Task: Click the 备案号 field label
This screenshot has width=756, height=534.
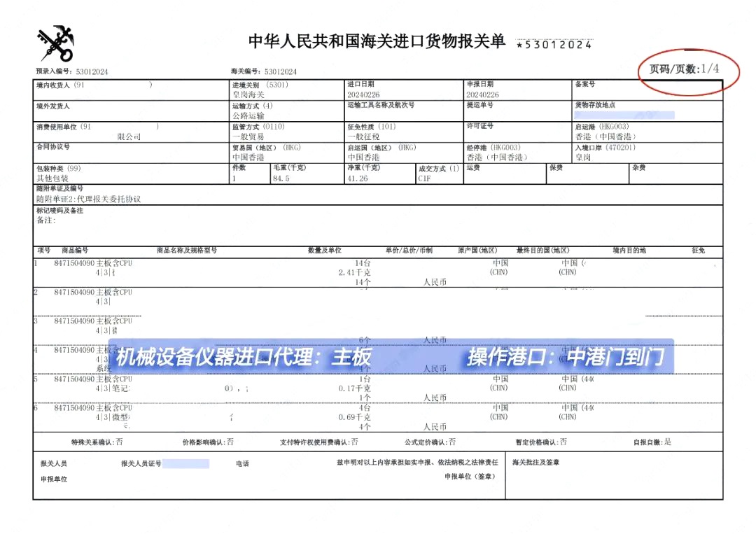Action: 584,85
